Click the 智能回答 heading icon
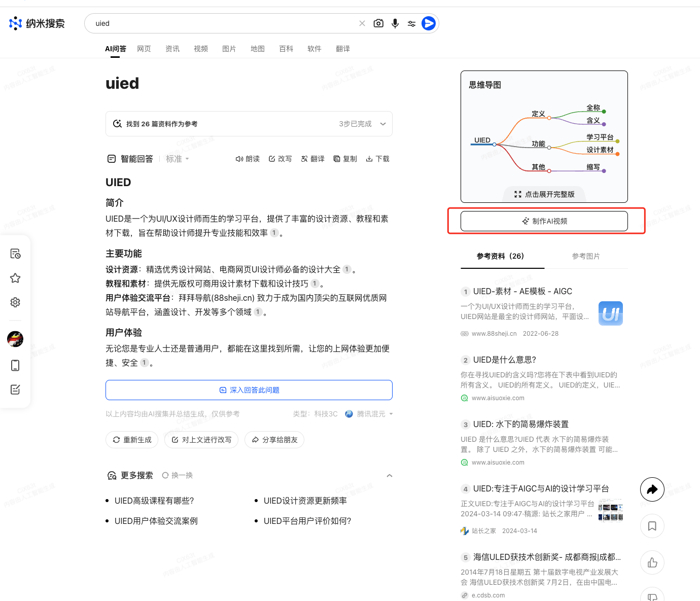 (x=112, y=159)
